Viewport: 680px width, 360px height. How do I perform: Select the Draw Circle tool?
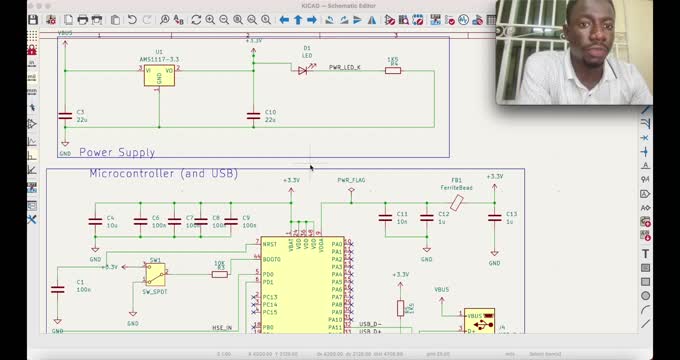coord(645,296)
